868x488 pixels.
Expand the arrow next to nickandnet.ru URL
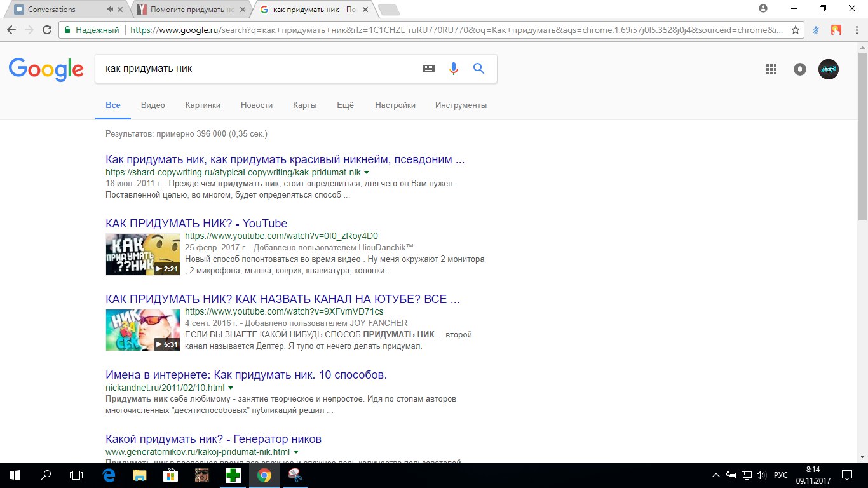click(x=231, y=387)
